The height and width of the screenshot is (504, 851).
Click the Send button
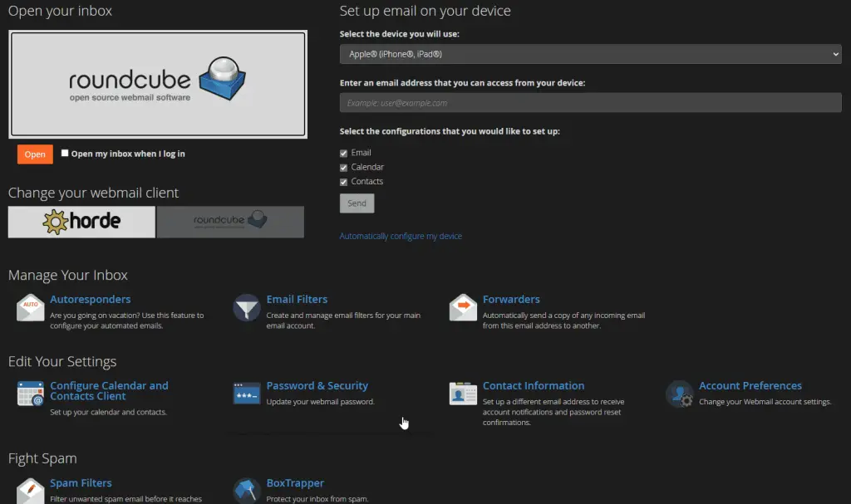(x=357, y=203)
